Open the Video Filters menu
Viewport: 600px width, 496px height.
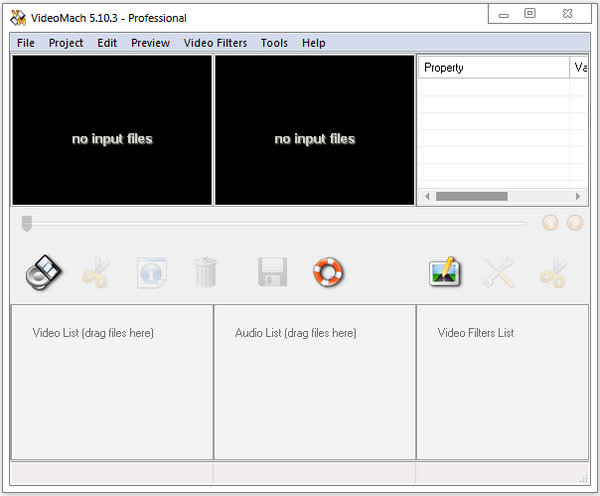[215, 43]
